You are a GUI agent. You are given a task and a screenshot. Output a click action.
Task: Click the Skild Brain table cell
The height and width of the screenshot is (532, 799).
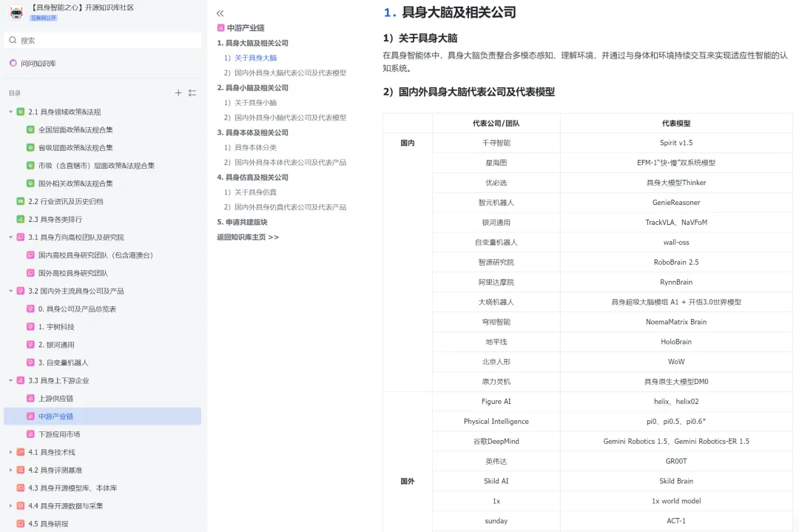pyautogui.click(x=676, y=481)
